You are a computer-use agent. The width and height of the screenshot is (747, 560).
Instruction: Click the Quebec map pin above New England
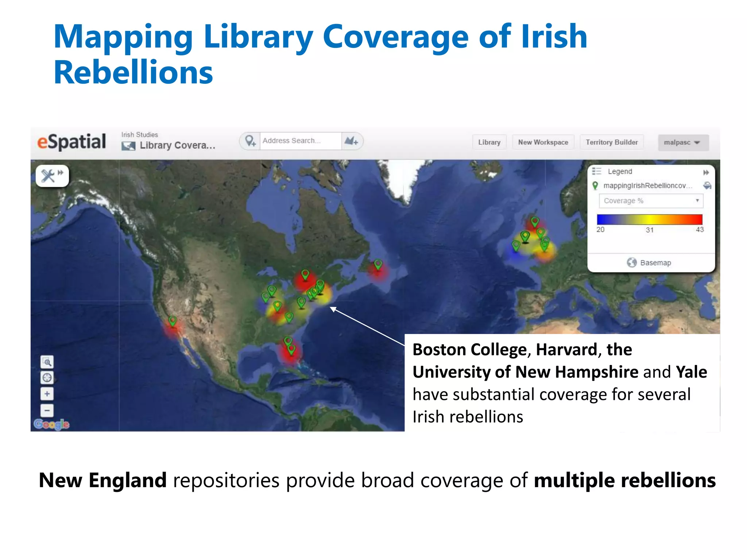tap(305, 275)
